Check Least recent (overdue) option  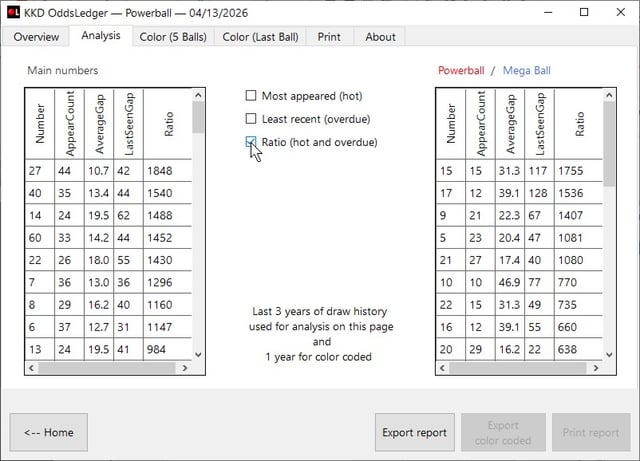(251, 119)
